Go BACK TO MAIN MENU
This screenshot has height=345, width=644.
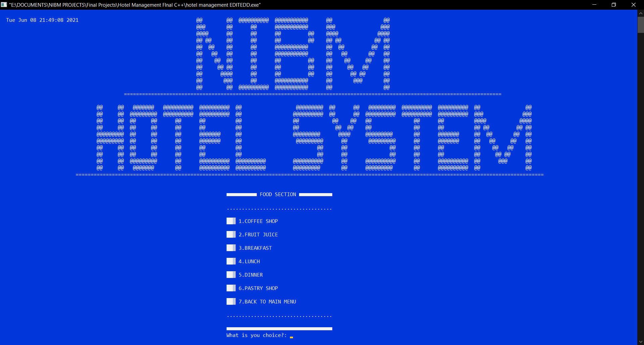point(267,301)
